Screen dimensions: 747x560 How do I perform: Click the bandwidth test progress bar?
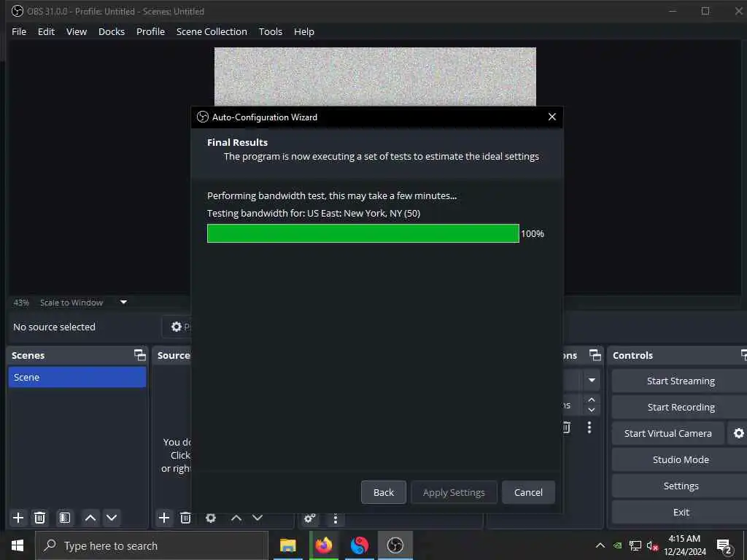(363, 233)
